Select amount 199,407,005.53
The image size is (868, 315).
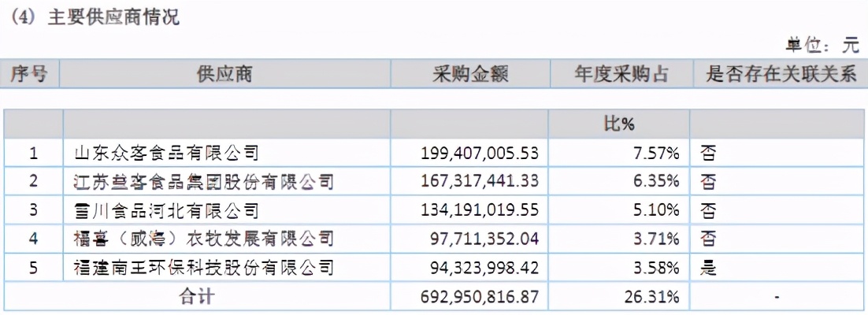(x=480, y=153)
